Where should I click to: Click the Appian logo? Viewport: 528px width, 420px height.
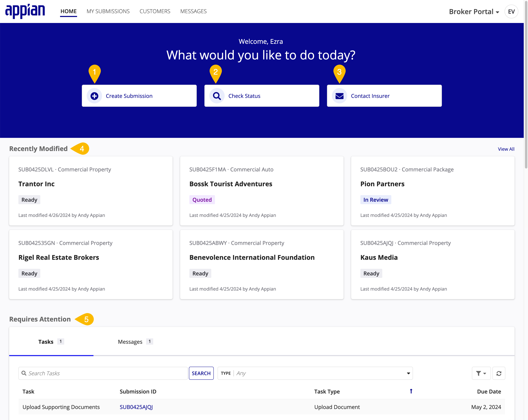coord(25,11)
